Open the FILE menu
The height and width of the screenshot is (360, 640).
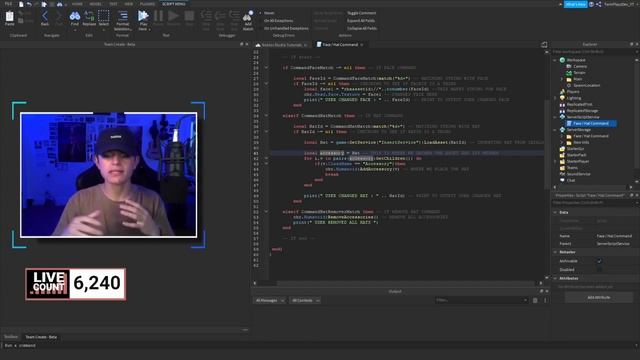coord(8,4)
